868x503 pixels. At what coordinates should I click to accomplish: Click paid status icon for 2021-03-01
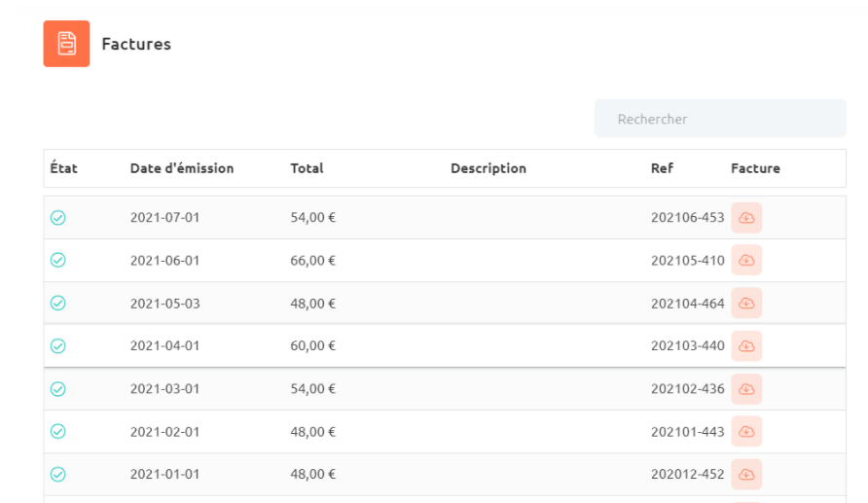pos(58,389)
